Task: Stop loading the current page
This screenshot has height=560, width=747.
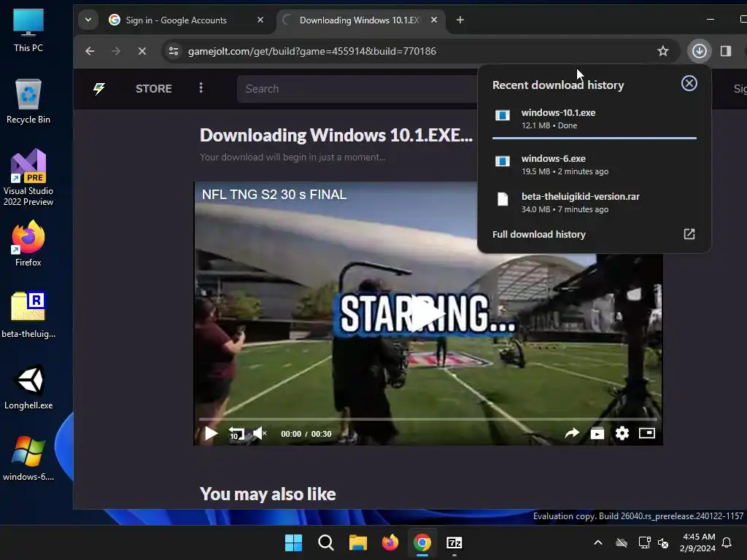Action: (142, 51)
